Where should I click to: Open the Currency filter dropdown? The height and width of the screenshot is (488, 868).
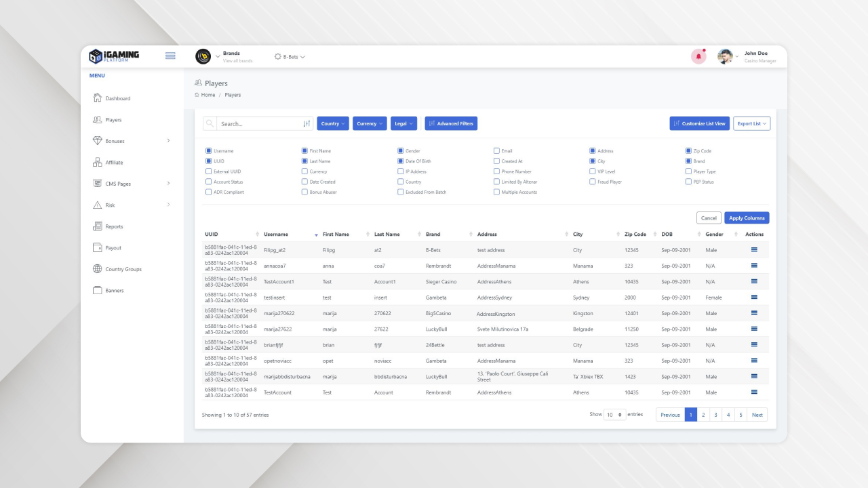[370, 123]
